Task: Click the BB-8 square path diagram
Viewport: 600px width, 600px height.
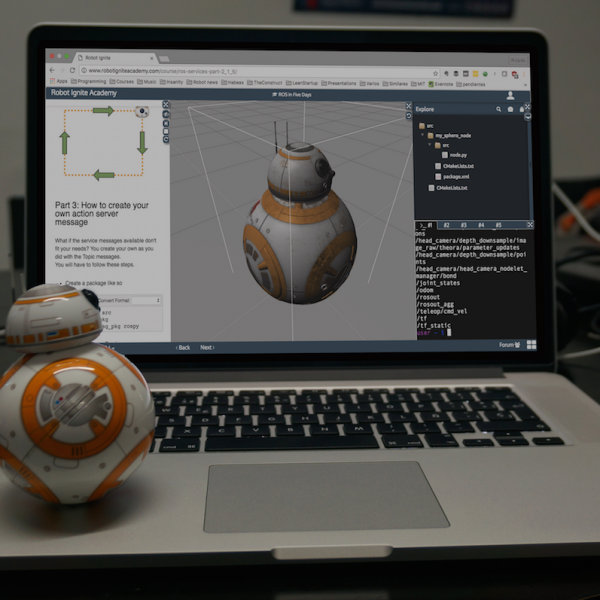Action: click(x=104, y=143)
